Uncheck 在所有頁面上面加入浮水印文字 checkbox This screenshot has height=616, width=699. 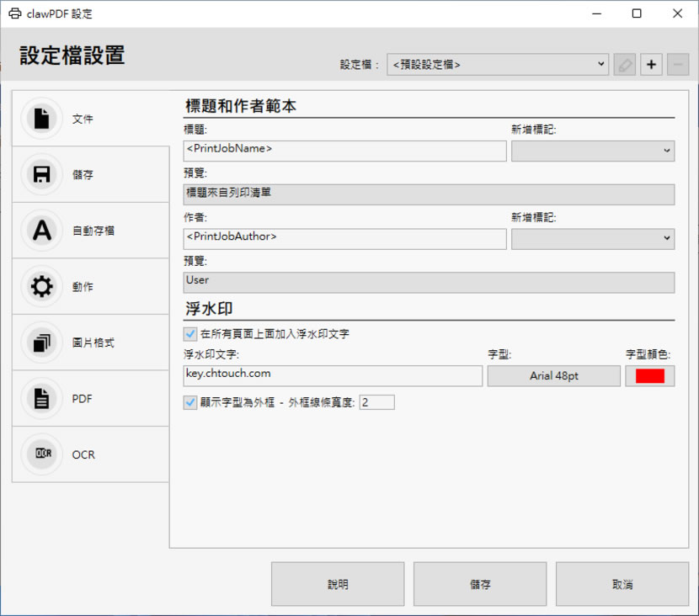(190, 334)
